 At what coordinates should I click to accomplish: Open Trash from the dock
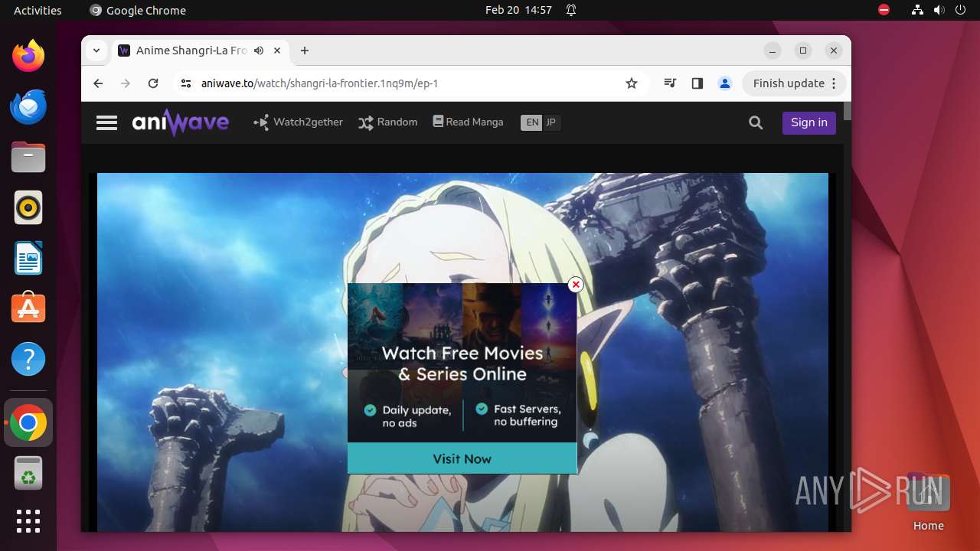point(28,473)
